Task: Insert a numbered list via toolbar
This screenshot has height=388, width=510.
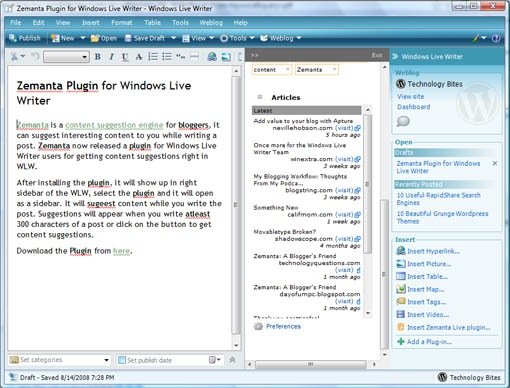Action: pos(153,56)
